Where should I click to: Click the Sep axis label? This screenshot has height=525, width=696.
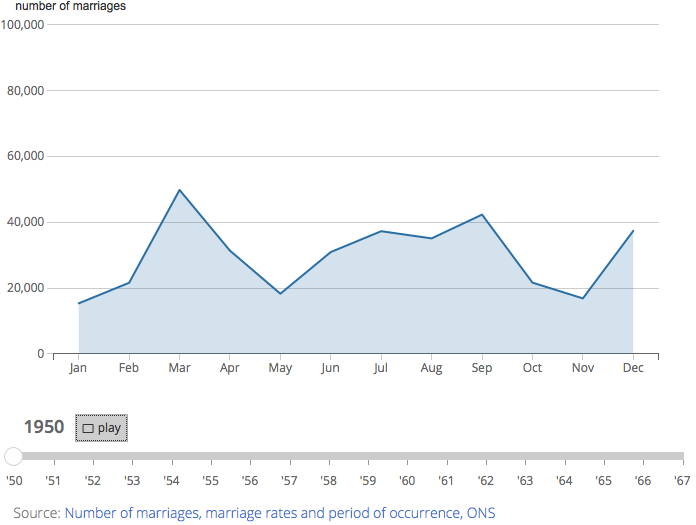coord(482,368)
